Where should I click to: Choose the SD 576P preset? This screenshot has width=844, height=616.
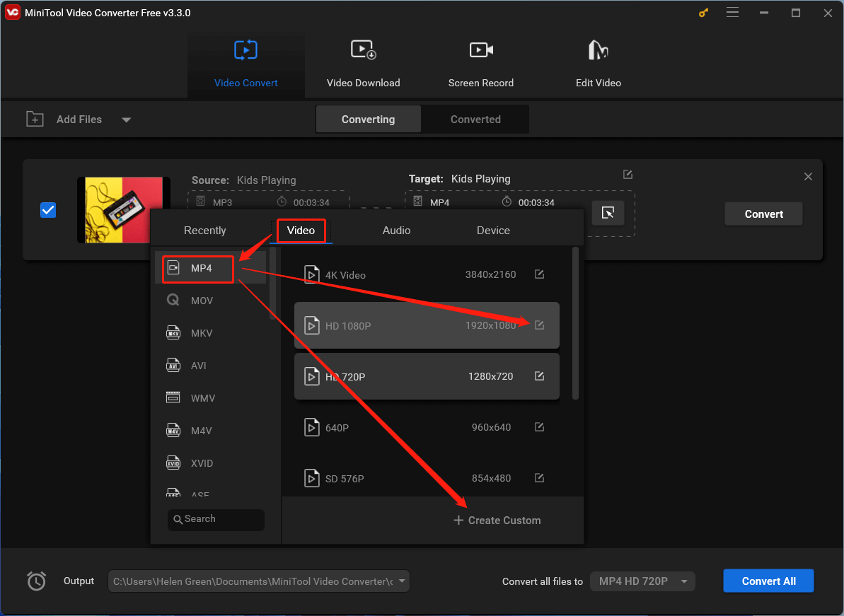427,478
